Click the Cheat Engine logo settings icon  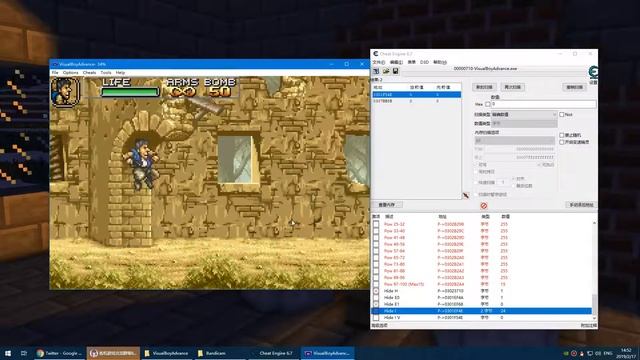coord(593,72)
